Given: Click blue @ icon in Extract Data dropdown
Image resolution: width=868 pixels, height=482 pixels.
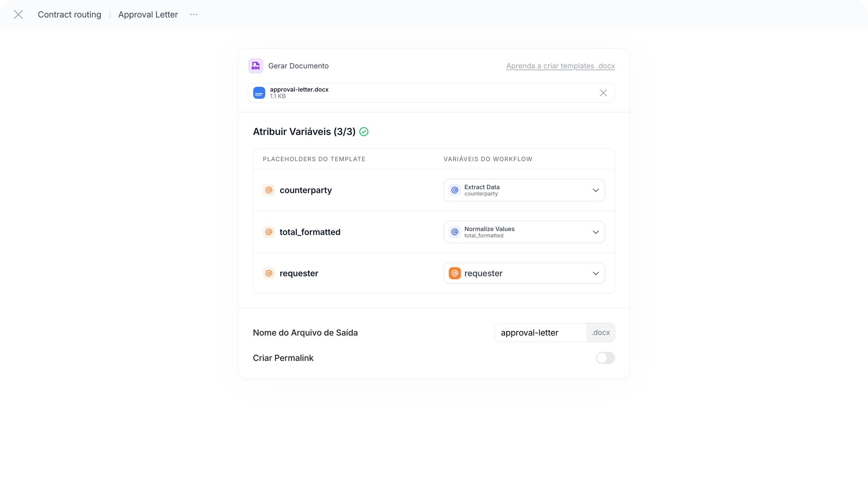Looking at the screenshot, I should 454,190.
